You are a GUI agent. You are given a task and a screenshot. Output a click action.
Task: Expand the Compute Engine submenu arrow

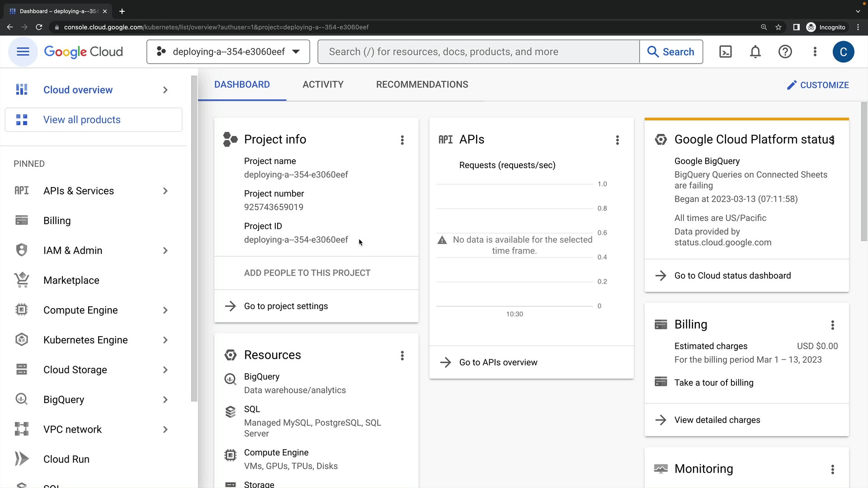click(x=165, y=310)
